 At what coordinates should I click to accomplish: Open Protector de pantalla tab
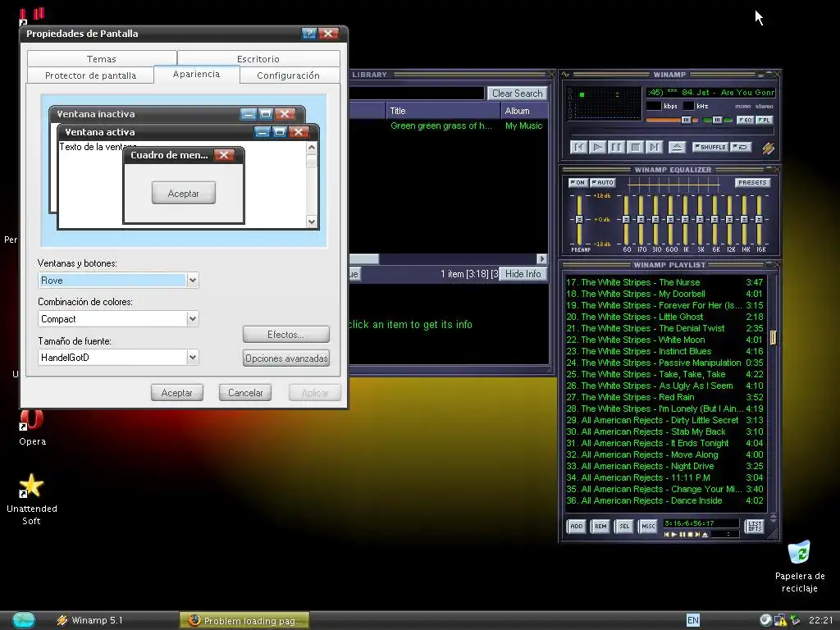coord(90,75)
